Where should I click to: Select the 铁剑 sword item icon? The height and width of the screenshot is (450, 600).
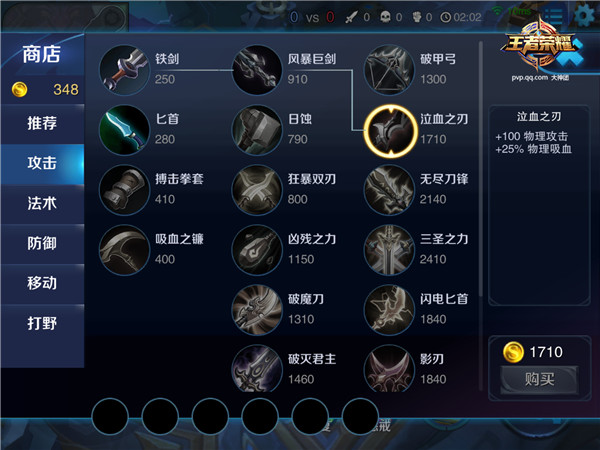(124, 70)
